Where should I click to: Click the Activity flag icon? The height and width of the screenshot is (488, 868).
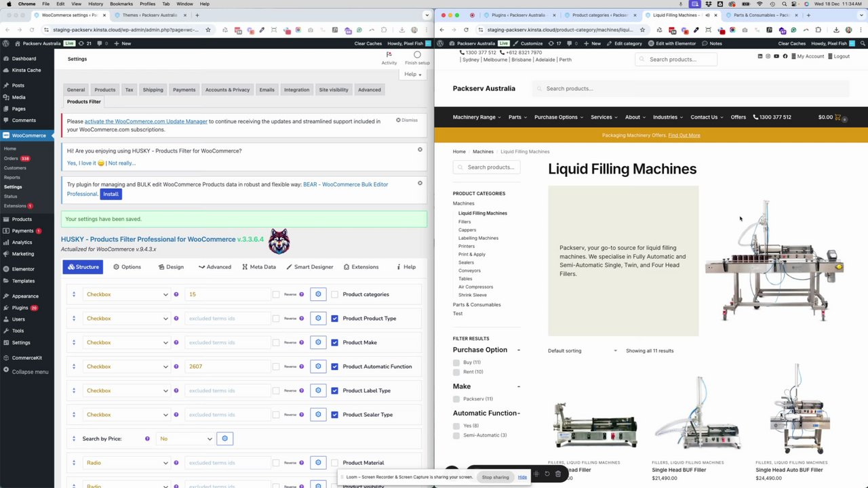pos(389,54)
